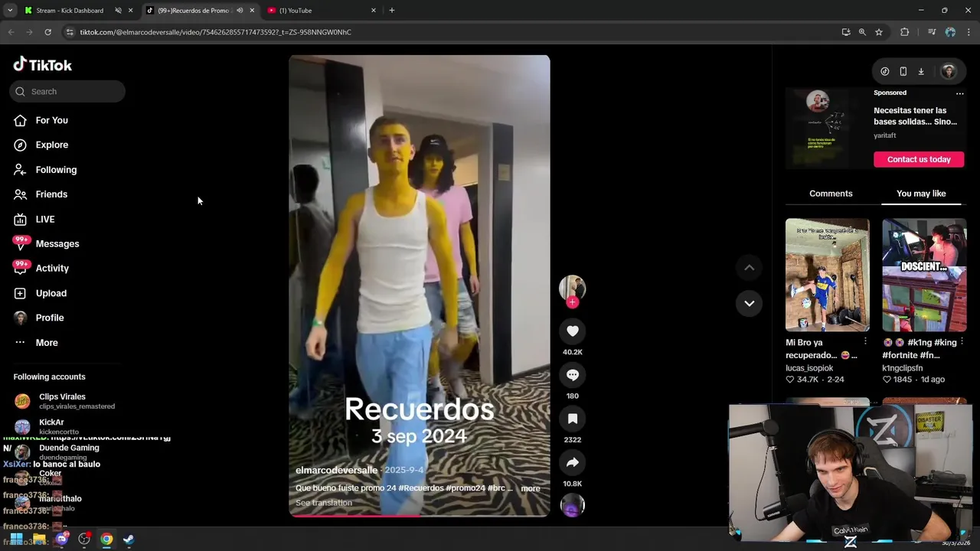980x551 pixels.
Task: Seek using the red video progress bar
Action: (x=419, y=516)
